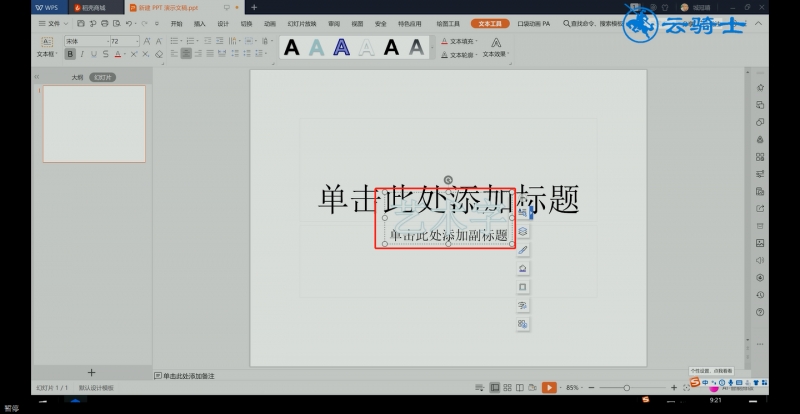Justify the text alignment
This screenshot has height=414, width=800.
click(x=210, y=54)
